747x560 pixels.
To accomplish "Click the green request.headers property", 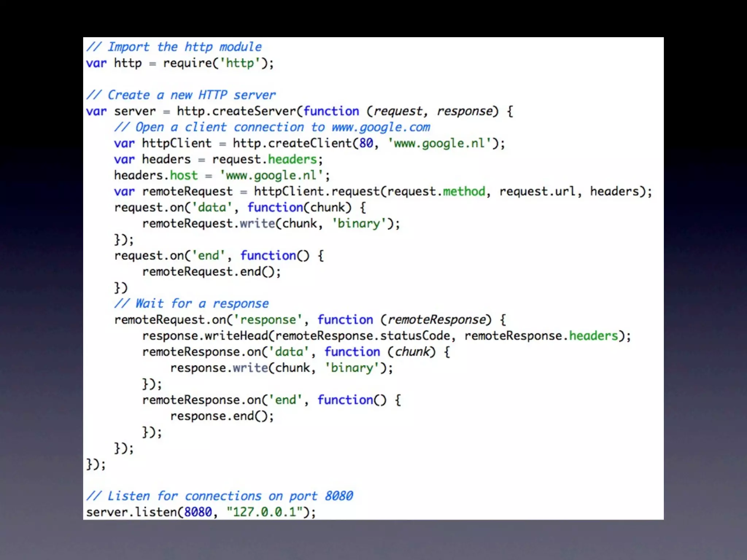I will 293,159.
